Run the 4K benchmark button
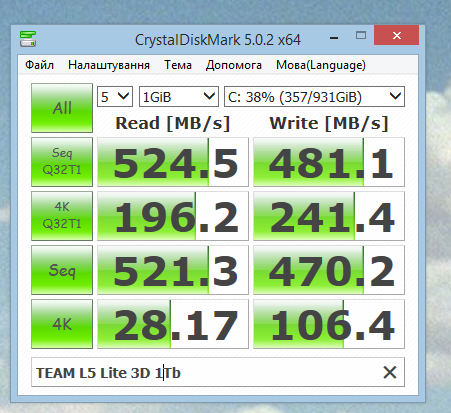This screenshot has width=451, height=413. 62,324
